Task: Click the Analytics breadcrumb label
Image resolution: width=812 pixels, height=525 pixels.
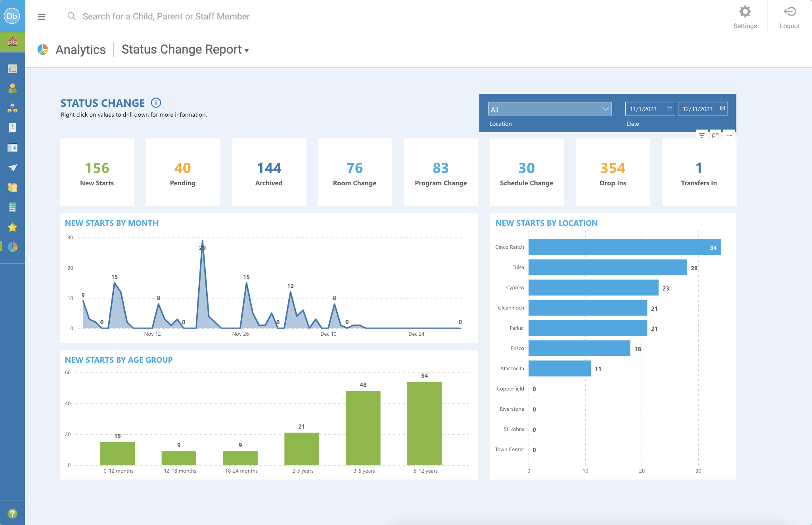Action: (80, 49)
